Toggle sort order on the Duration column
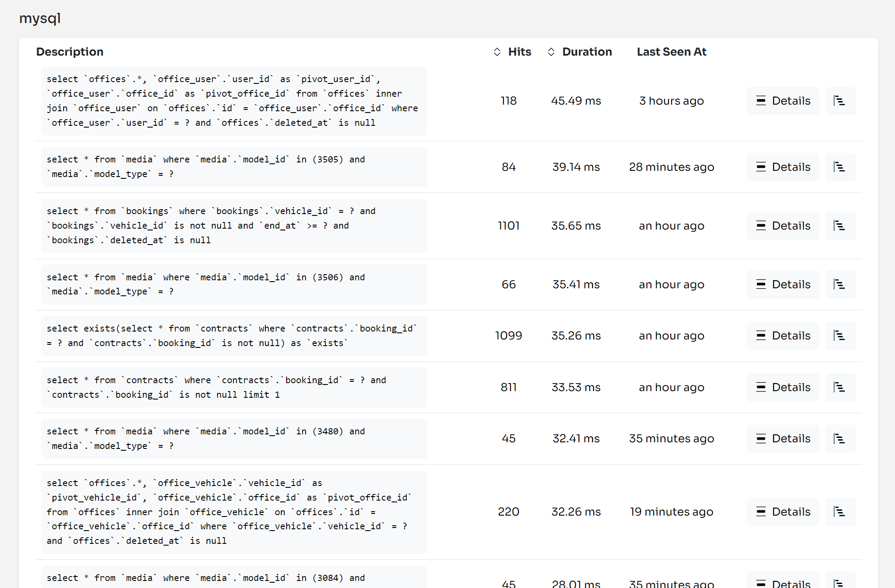 551,52
